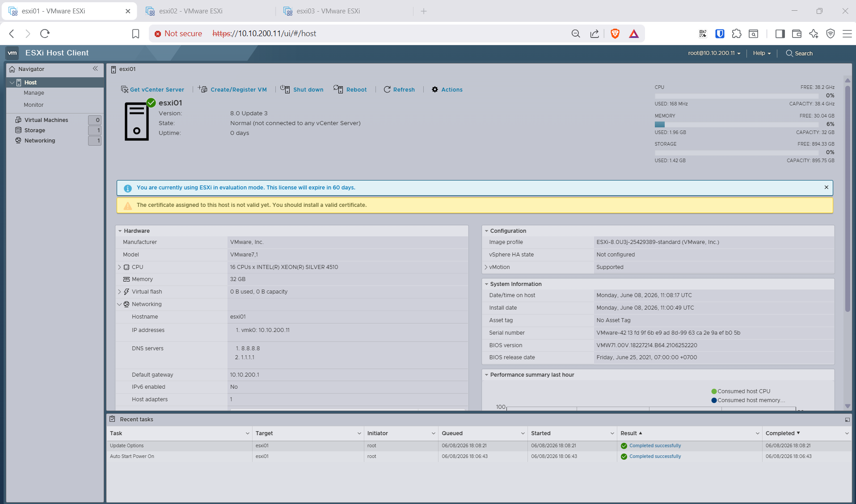Close the esxi01 browser tab
856x504 pixels.
(128, 11)
